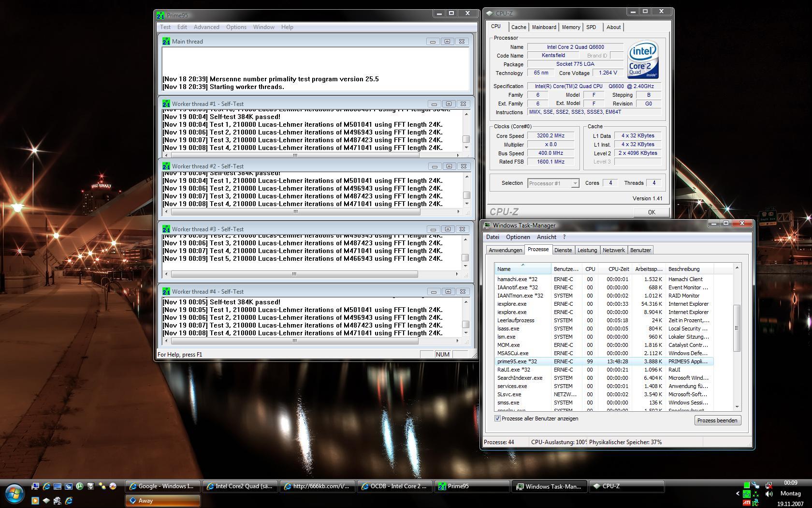The width and height of the screenshot is (812, 508).
Task: Open Windows Media Player Quick Launch icon
Action: [x=35, y=501]
